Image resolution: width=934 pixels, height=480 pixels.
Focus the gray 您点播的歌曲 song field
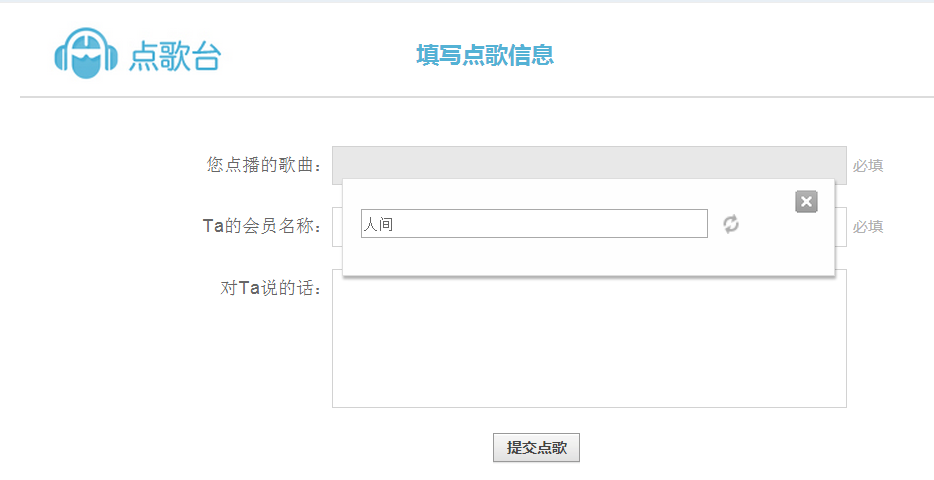589,163
